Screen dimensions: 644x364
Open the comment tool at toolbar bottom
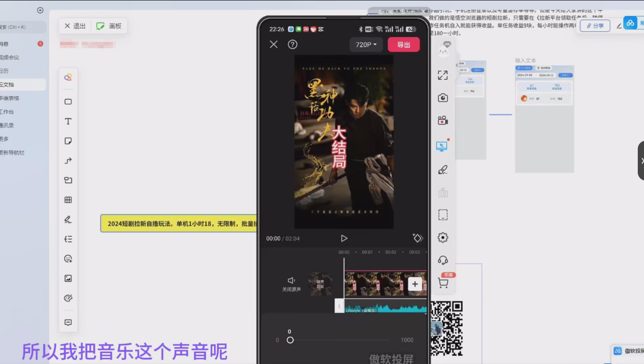[x=68, y=322]
